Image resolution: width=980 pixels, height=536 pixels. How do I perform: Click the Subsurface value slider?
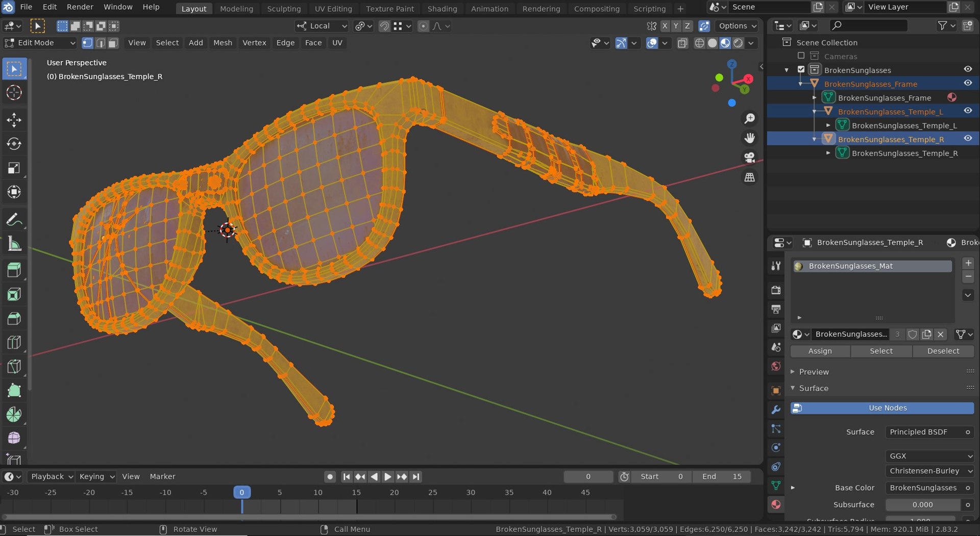(922, 504)
